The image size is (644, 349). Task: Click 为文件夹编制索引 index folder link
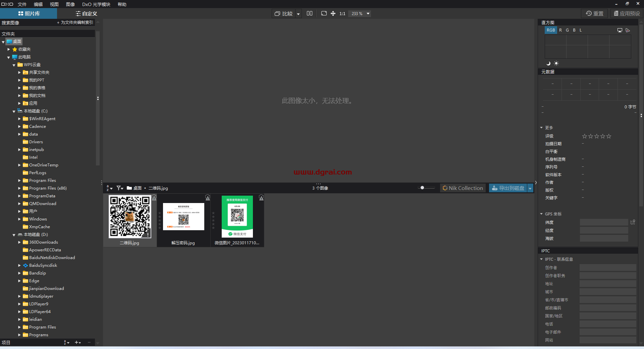tap(75, 22)
